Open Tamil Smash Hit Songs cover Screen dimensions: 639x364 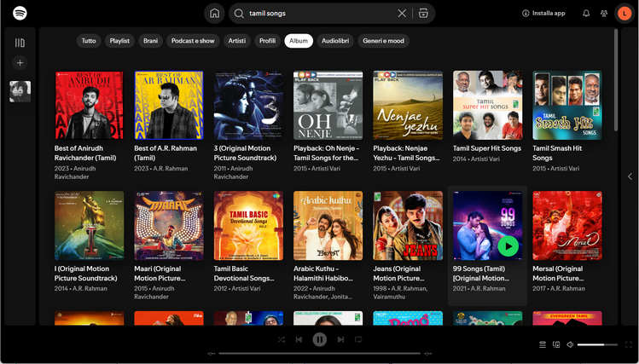tap(567, 106)
